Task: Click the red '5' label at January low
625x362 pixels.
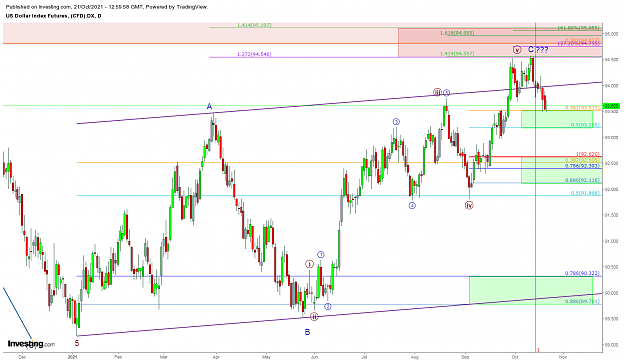Action: [x=77, y=343]
